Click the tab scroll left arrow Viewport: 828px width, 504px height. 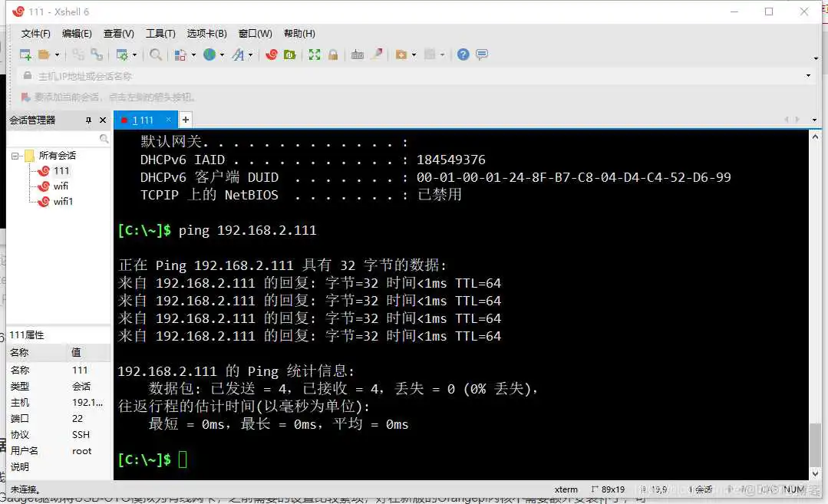786,120
